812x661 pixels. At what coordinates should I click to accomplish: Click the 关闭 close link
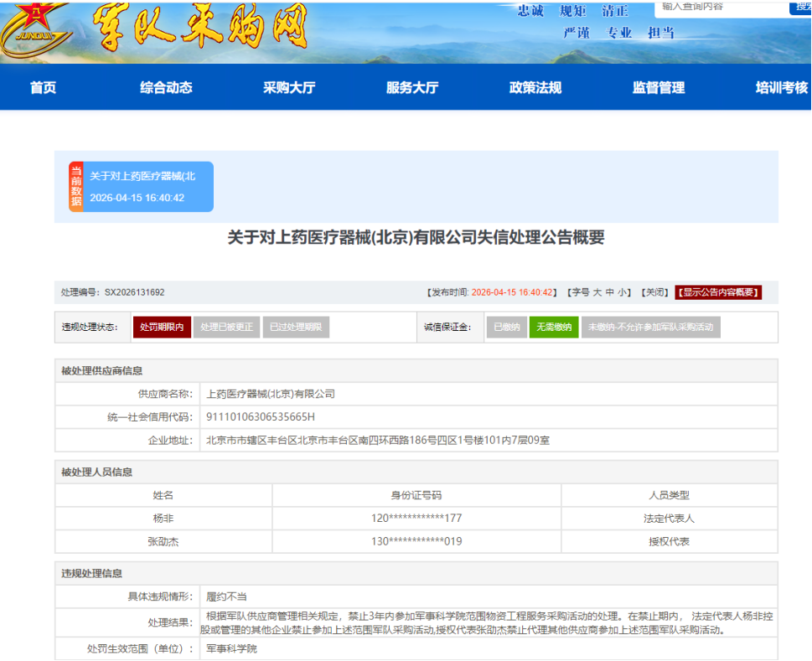point(654,292)
